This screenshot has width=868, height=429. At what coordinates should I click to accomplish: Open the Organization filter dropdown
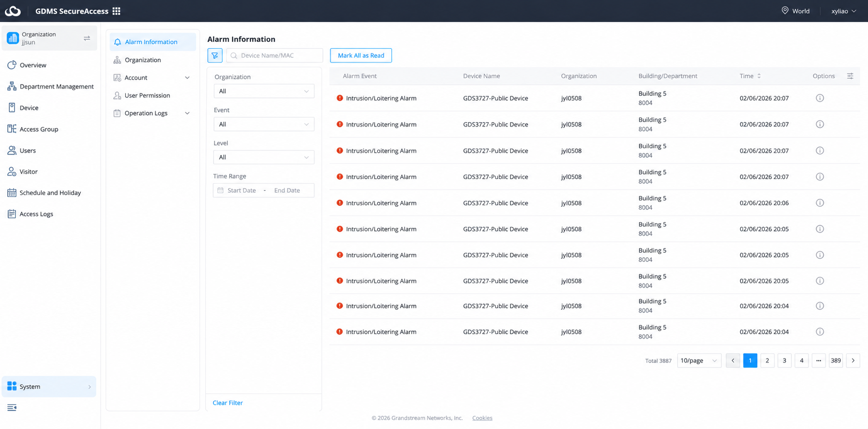point(264,91)
